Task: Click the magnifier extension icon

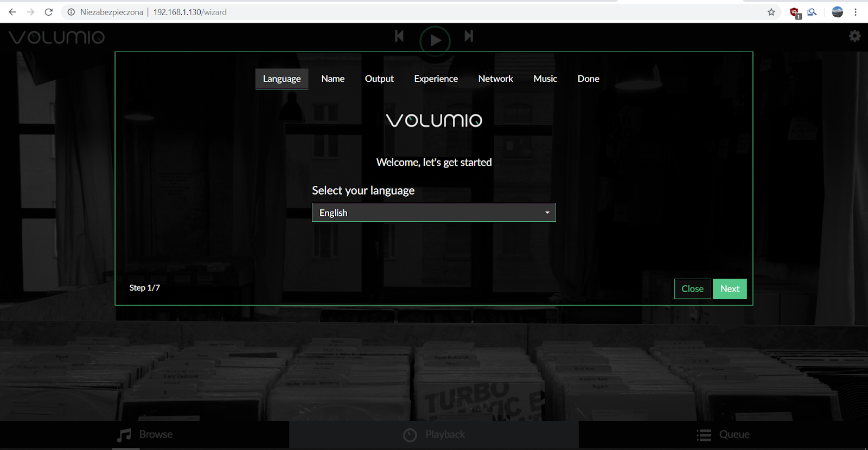Action: pyautogui.click(x=812, y=12)
